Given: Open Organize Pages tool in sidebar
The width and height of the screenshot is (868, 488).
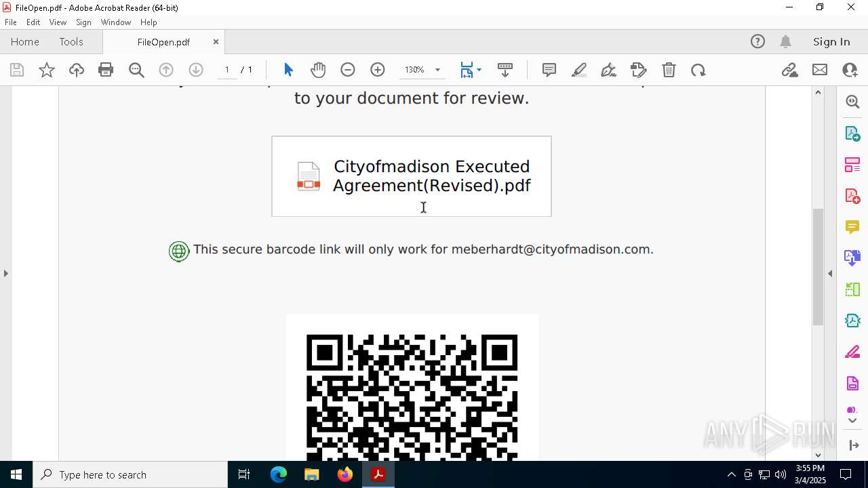Looking at the screenshot, I should click(852, 165).
